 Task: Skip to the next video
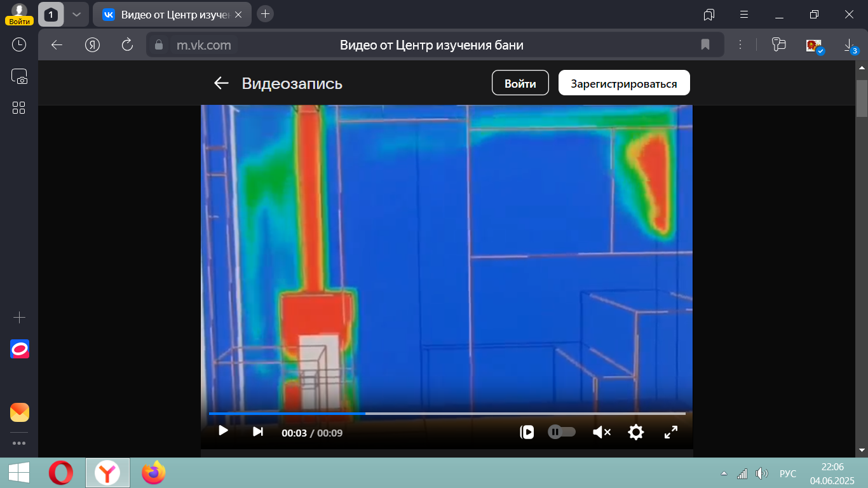[x=257, y=431]
